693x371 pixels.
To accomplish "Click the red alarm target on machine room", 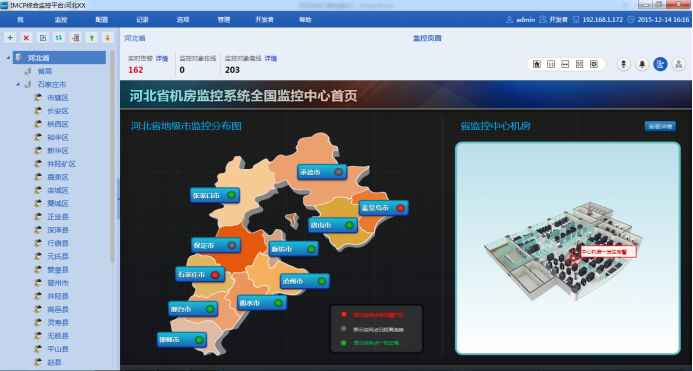I will [573, 257].
